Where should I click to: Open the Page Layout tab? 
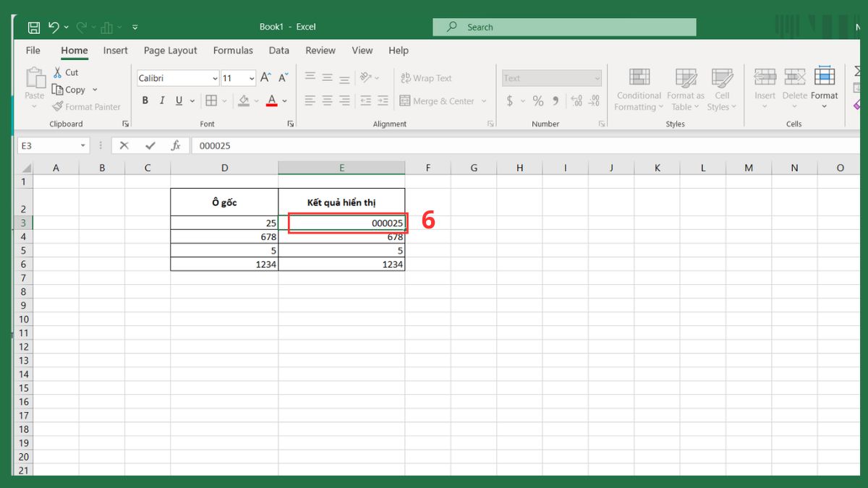point(170,51)
